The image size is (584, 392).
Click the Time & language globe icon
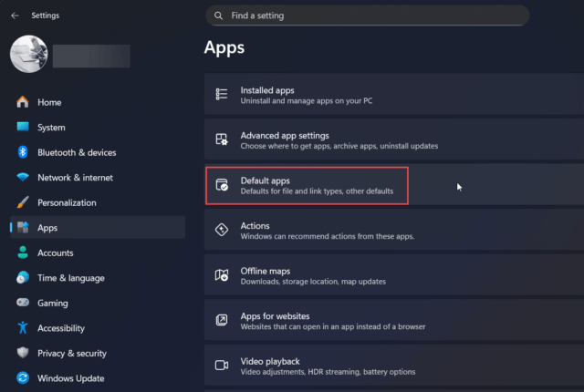(x=23, y=277)
